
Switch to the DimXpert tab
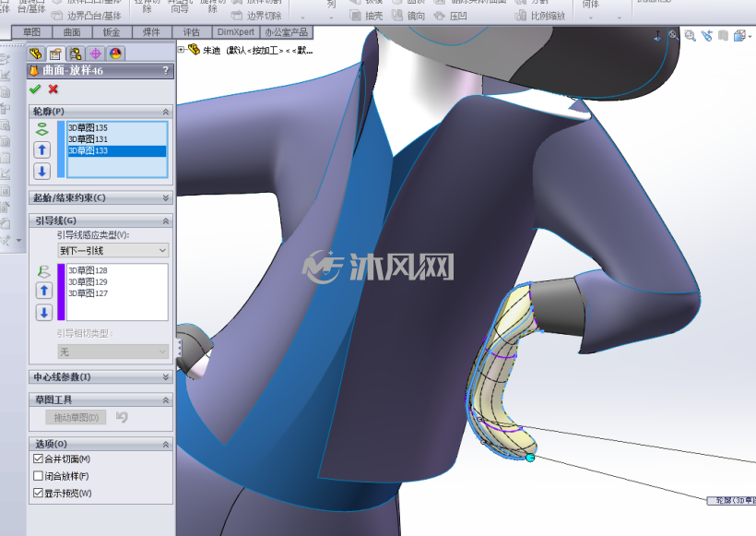coord(236,32)
